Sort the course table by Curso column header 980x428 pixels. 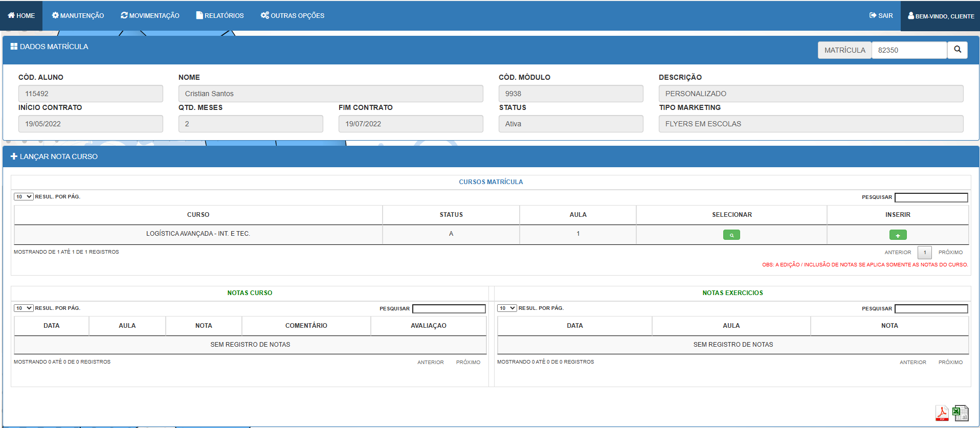click(198, 215)
